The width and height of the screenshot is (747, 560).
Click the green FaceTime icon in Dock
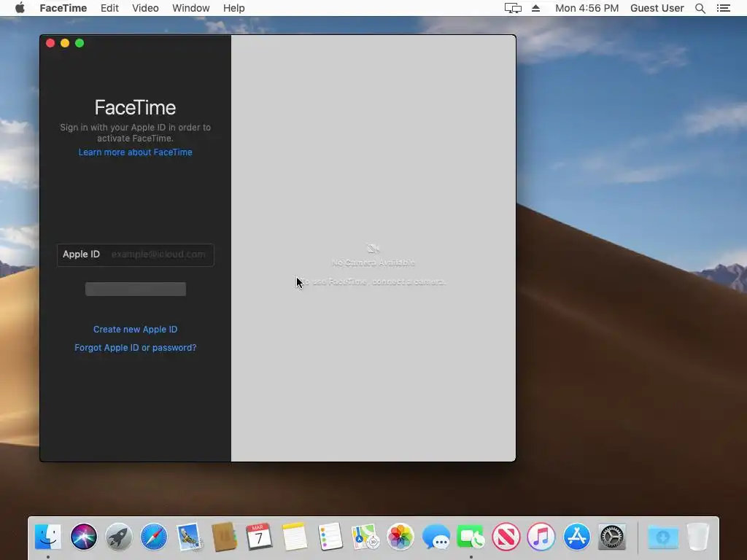[471, 537]
